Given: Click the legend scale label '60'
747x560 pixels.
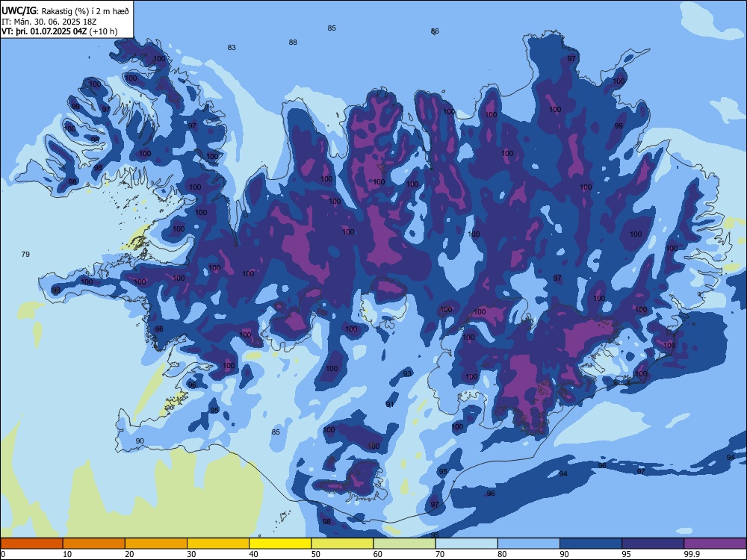Looking at the screenshot, I should pyautogui.click(x=378, y=554).
